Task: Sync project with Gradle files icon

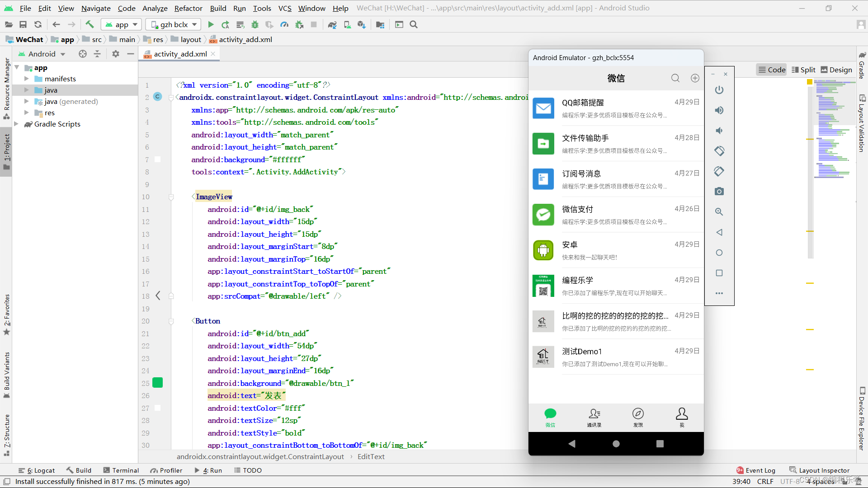Action: pyautogui.click(x=332, y=24)
